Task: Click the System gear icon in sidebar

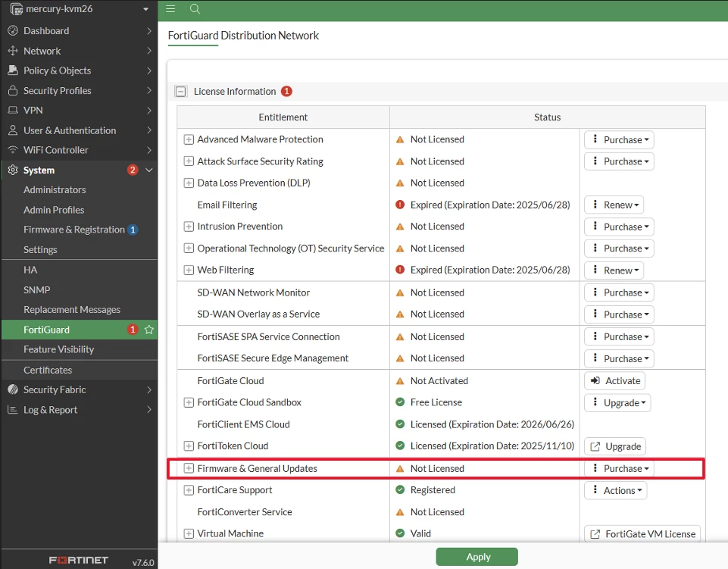Action: pyautogui.click(x=13, y=170)
